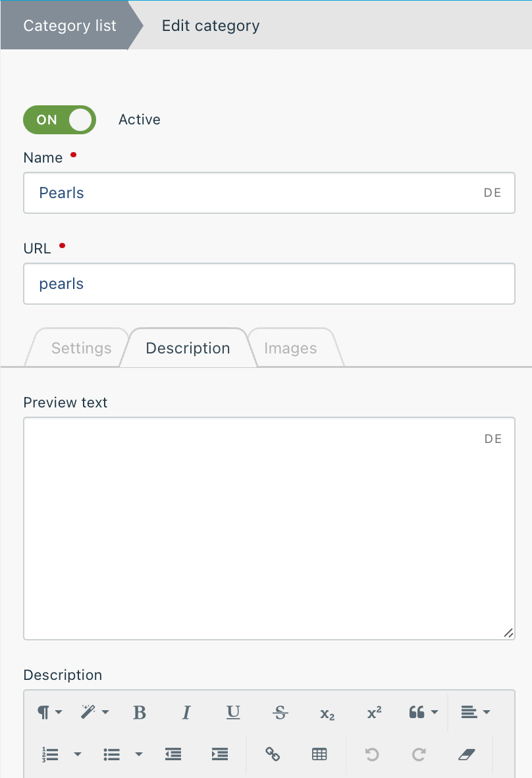Open the paragraph format dropdown

pos(49,712)
